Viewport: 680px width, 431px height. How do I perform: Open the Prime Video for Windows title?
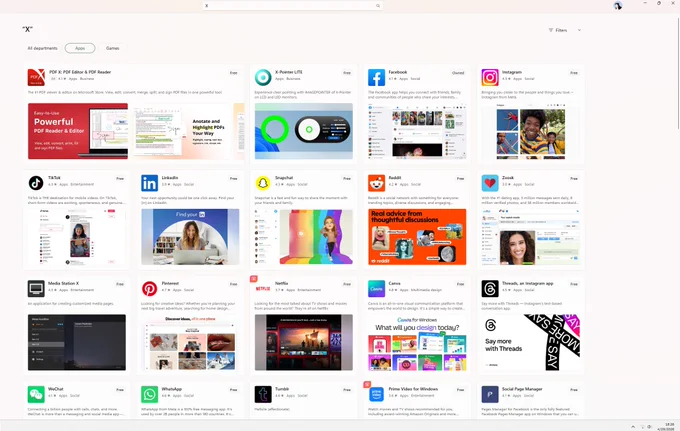pyautogui.click(x=413, y=389)
